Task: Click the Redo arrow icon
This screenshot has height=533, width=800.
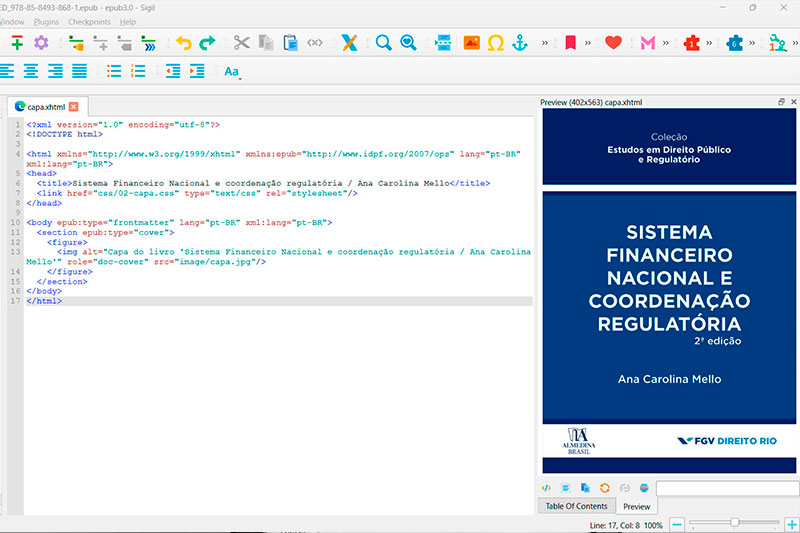Action: [x=207, y=43]
